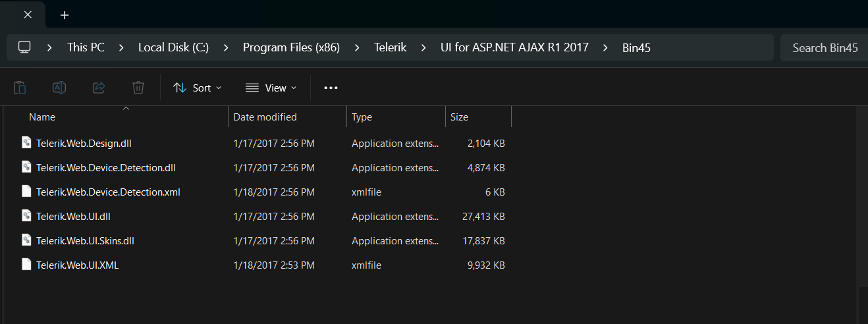Go to Local Disk (C:) breadcrumb
The image size is (868, 324).
coord(173,47)
